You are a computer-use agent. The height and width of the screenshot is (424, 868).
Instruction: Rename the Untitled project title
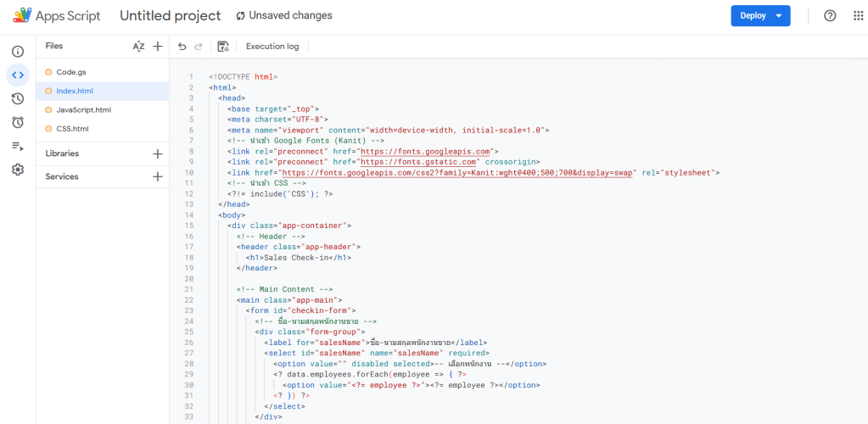(x=170, y=16)
